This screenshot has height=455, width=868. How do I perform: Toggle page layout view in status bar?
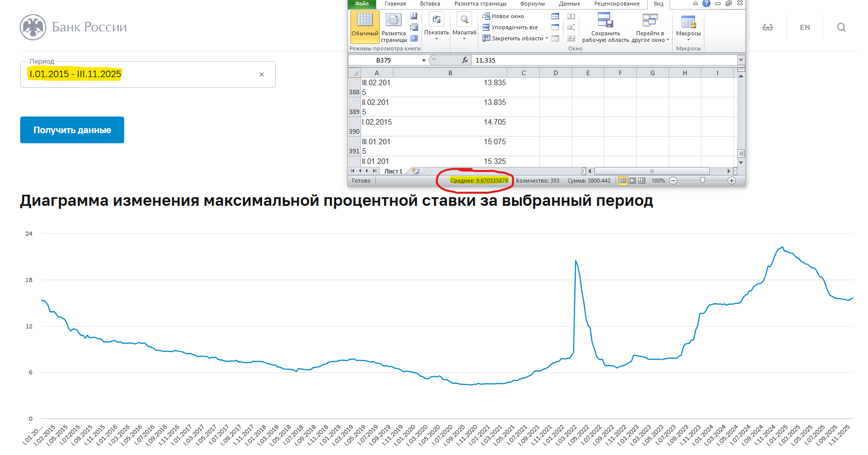coord(632,181)
